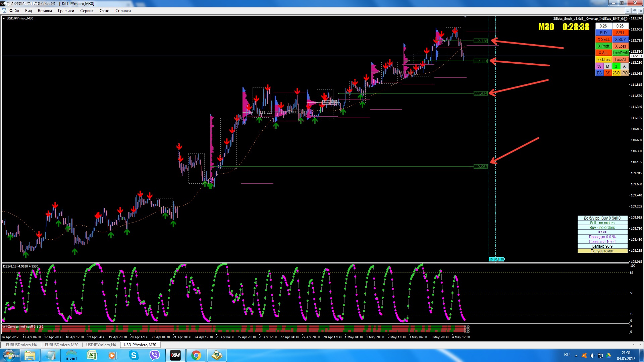
Task: Open Skype from the taskbar
Action: tap(133, 355)
